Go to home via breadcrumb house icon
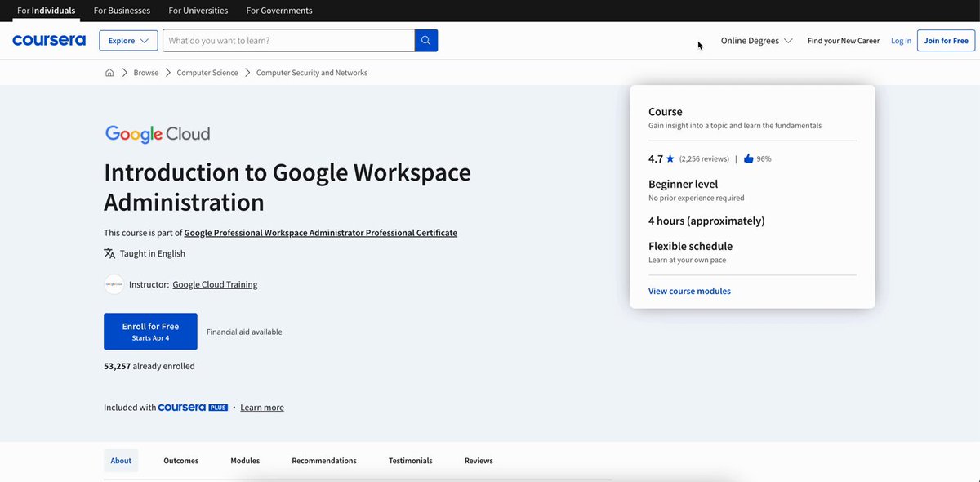 click(109, 73)
